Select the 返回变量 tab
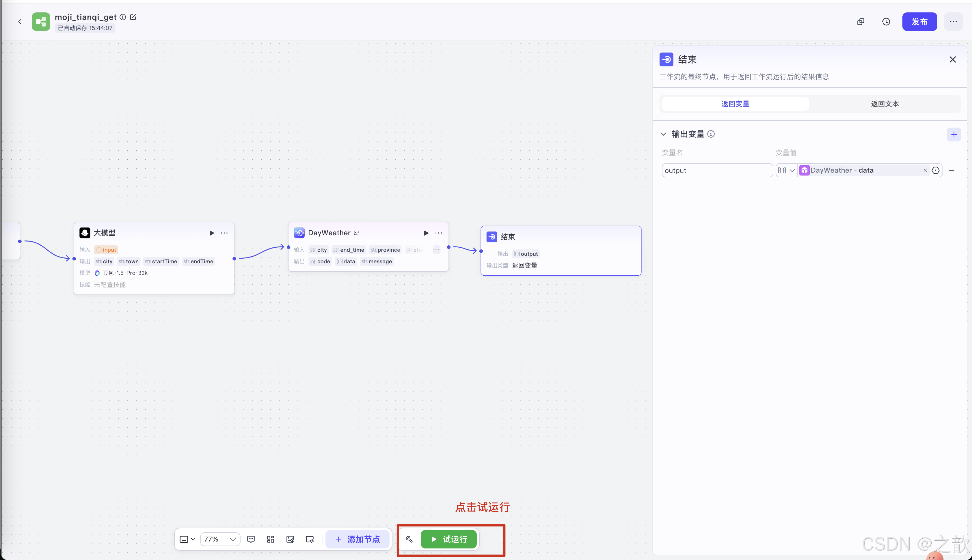Screen dimensions: 972x560 point(735,104)
